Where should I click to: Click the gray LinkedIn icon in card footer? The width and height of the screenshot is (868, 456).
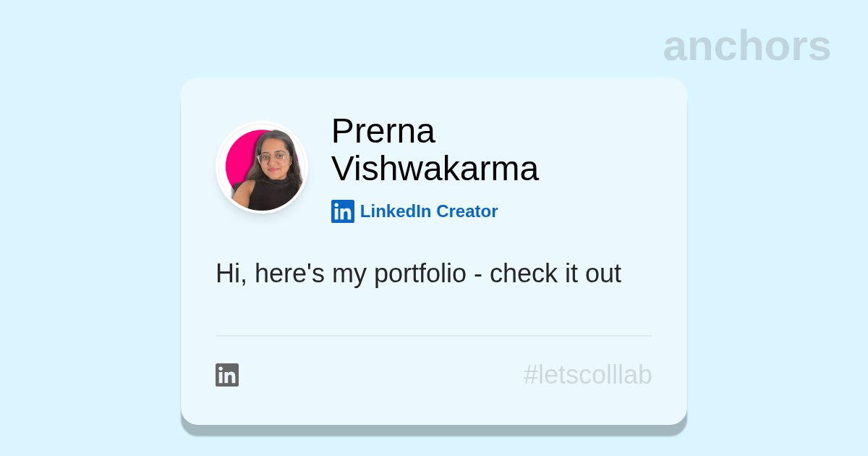(227, 375)
